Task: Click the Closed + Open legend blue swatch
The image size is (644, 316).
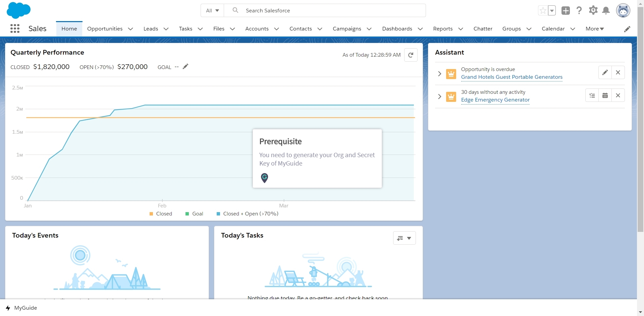Action: (218, 214)
